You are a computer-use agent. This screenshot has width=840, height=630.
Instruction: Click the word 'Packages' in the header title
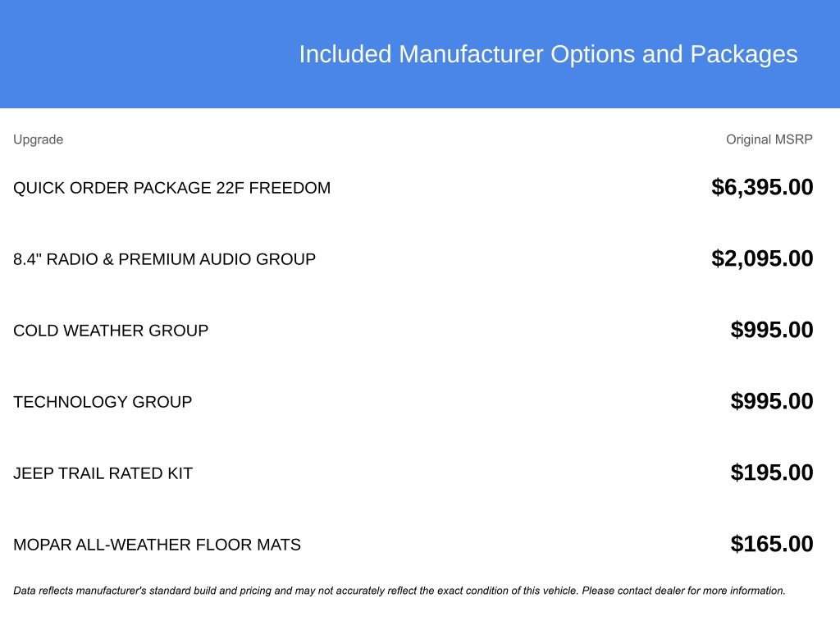[x=743, y=54]
